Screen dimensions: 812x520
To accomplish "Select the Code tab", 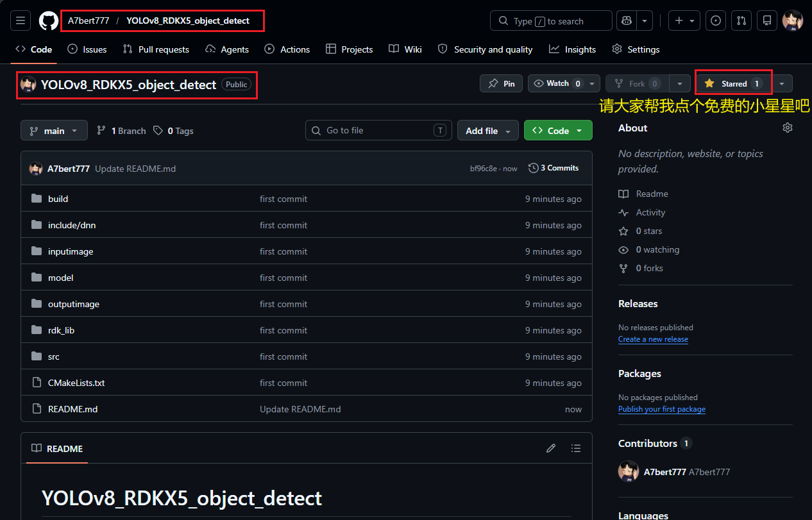I will 33,49.
